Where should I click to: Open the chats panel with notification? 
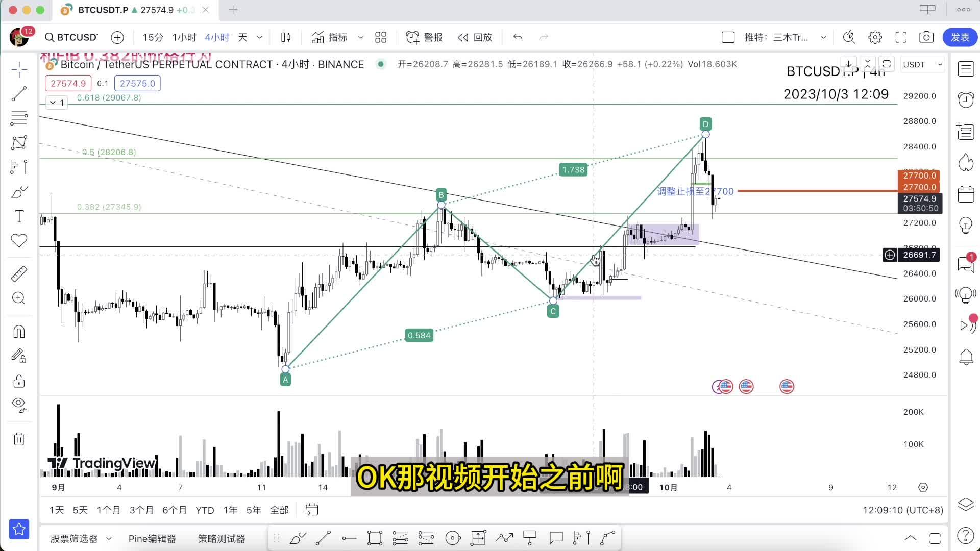tap(966, 263)
